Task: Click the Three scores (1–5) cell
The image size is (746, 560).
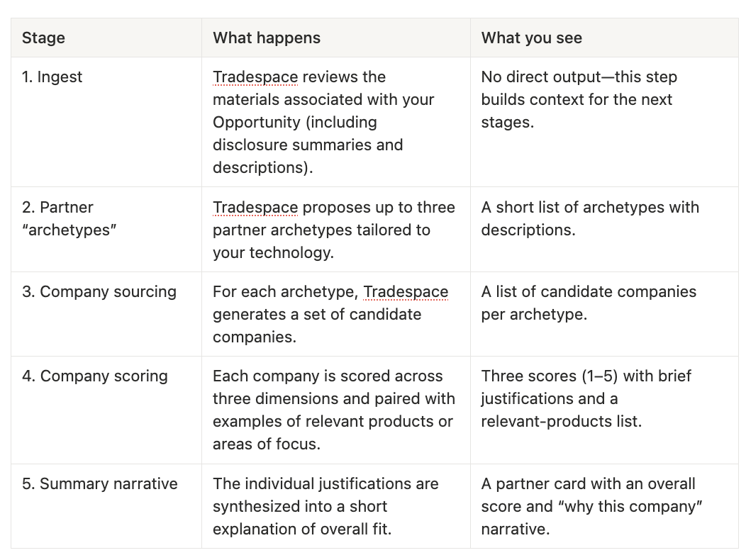Action: (x=604, y=410)
